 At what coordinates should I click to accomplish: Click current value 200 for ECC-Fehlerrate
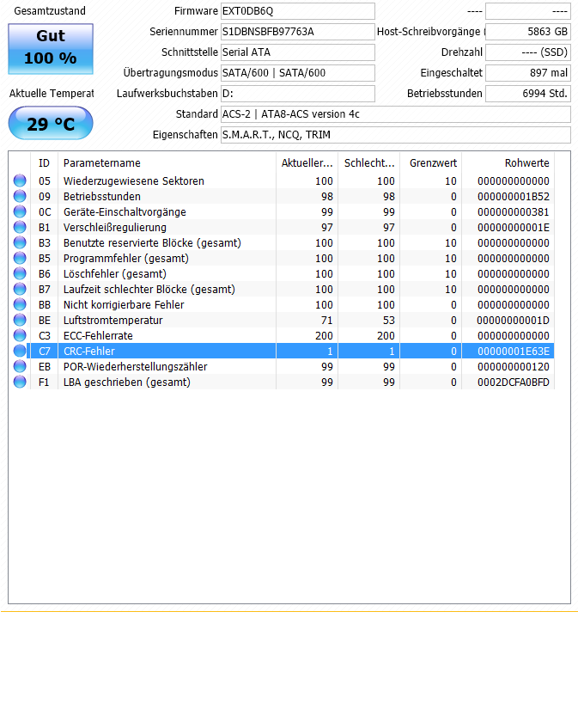point(324,335)
